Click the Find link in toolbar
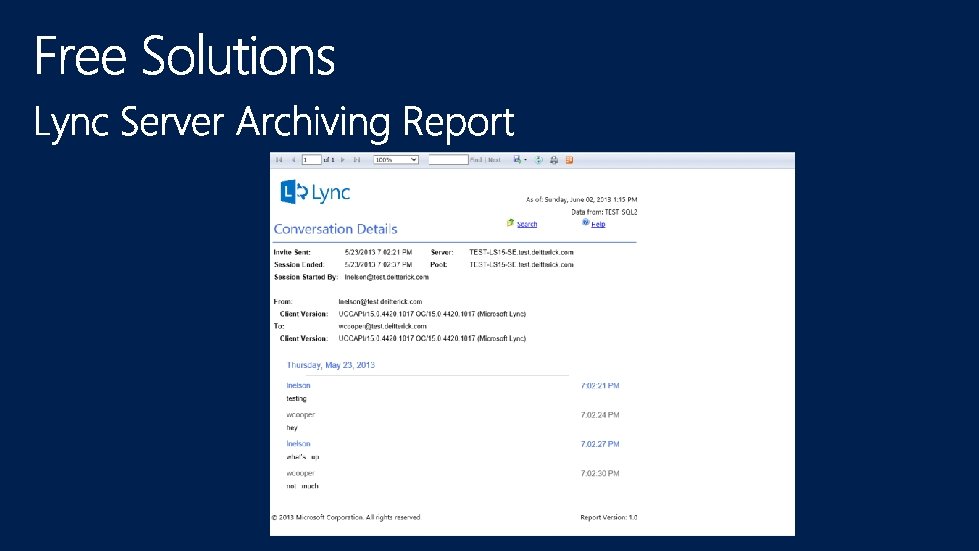Screen dimensions: 979x551 (476, 160)
